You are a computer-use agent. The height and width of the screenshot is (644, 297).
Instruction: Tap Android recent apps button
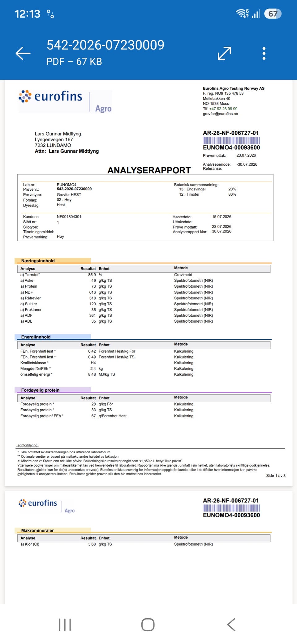pyautogui.click(x=65, y=624)
